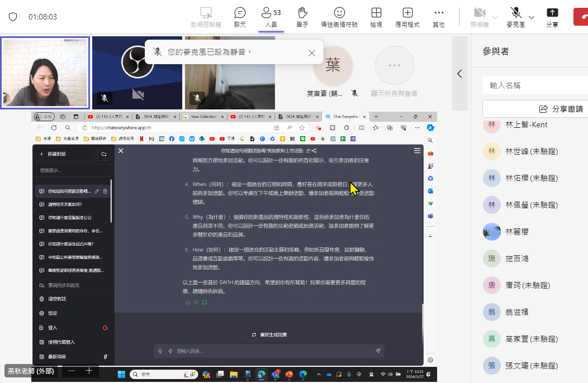Open the meeting chat (聊天) panel
This screenshot has width=588, height=383.
click(240, 17)
